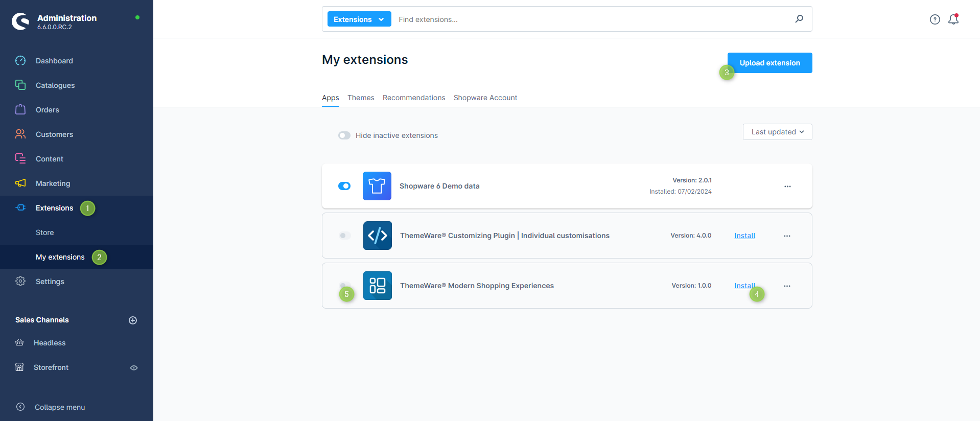Open Dashboard from the sidebar
980x421 pixels.
pos(54,61)
